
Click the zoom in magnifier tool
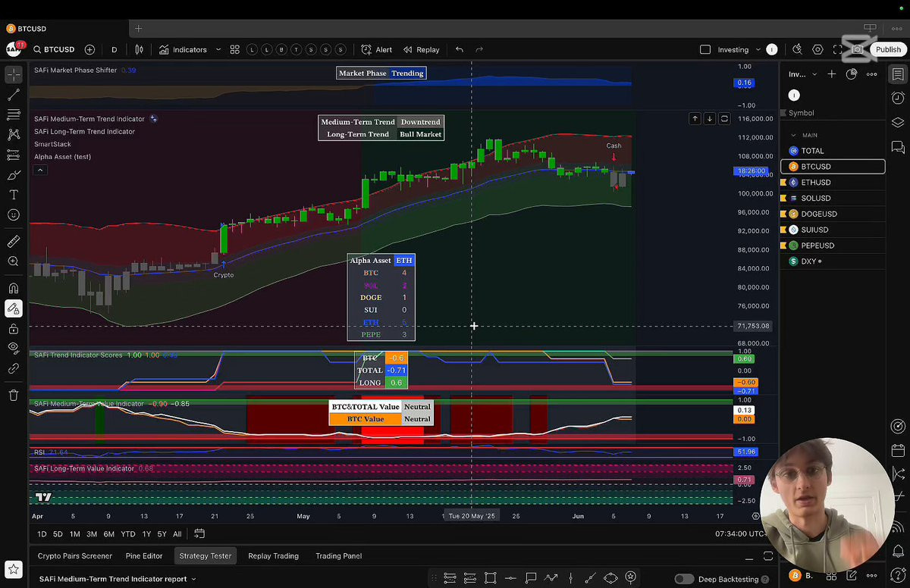click(14, 261)
